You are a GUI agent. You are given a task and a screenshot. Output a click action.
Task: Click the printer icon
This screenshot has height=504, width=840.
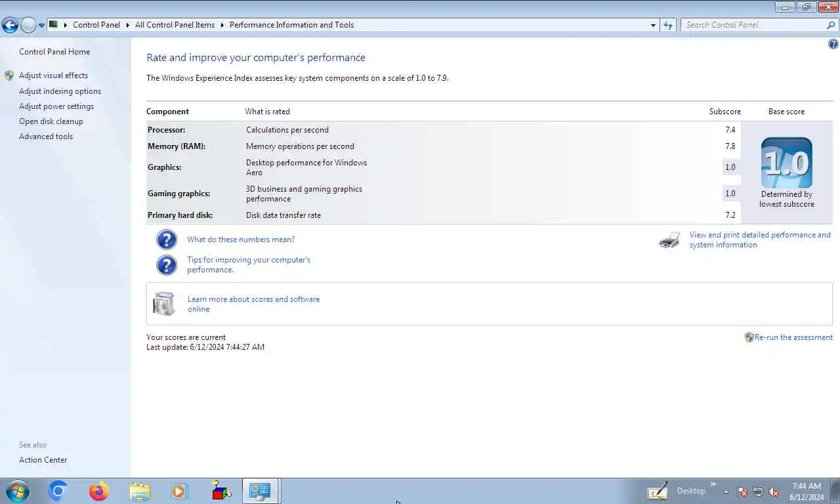(x=669, y=240)
